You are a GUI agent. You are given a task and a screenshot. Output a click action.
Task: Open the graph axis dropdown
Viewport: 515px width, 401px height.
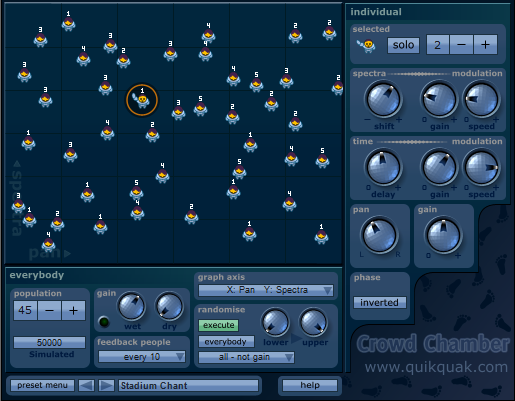point(266,290)
